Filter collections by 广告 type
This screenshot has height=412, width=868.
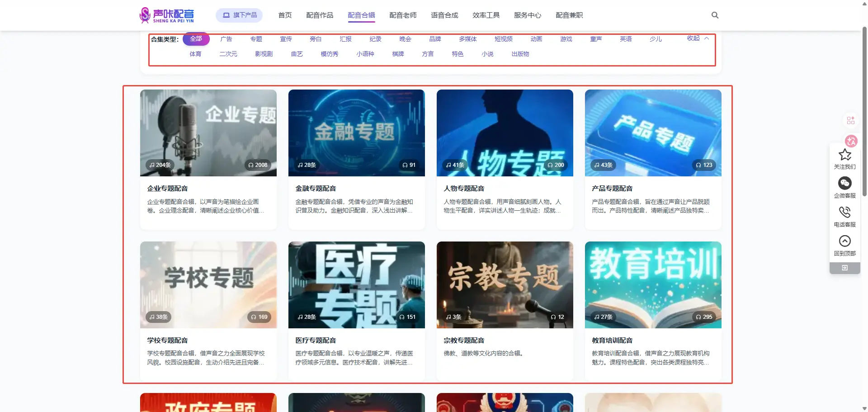[x=226, y=39]
